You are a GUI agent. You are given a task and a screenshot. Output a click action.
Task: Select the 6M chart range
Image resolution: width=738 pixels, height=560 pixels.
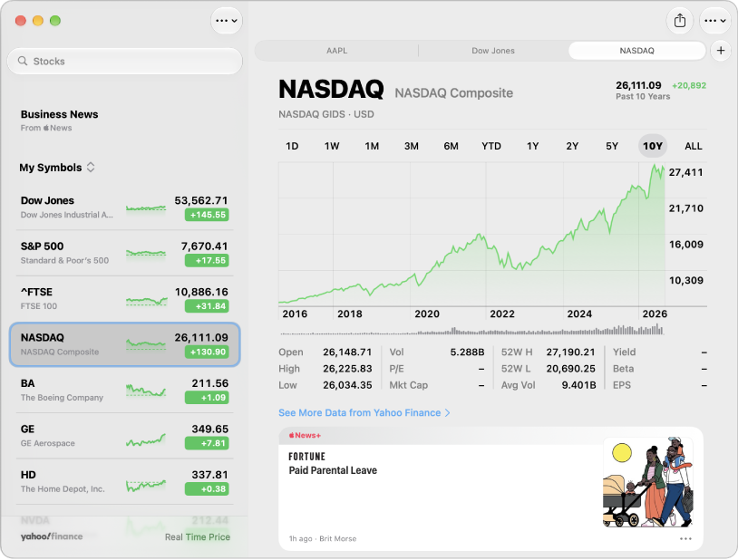451,146
